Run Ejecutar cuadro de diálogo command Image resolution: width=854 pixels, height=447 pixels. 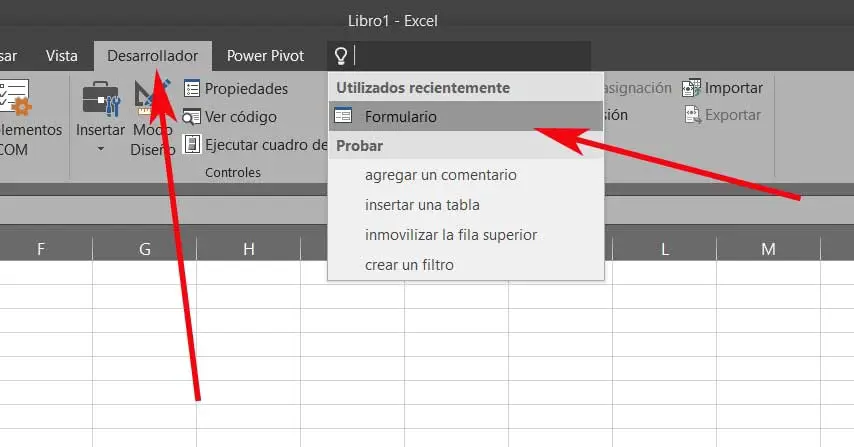(x=266, y=145)
